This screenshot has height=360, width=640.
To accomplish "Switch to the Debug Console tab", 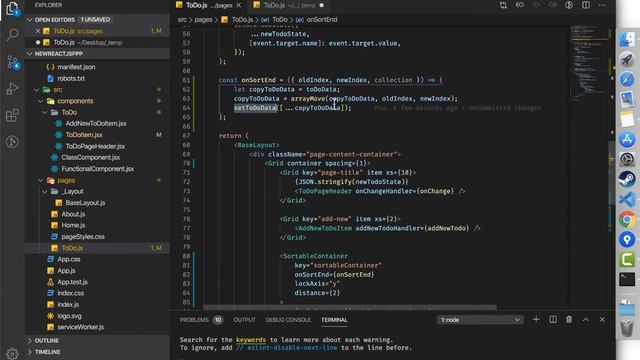I will pyautogui.click(x=288, y=320).
